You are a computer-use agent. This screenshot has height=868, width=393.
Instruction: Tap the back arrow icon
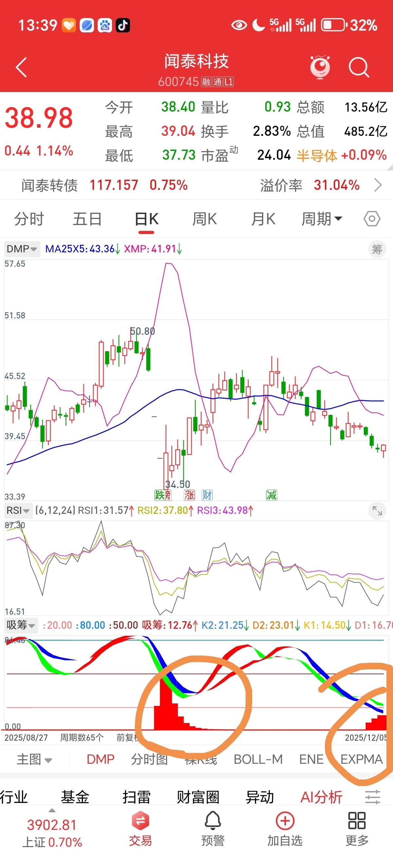[21, 67]
